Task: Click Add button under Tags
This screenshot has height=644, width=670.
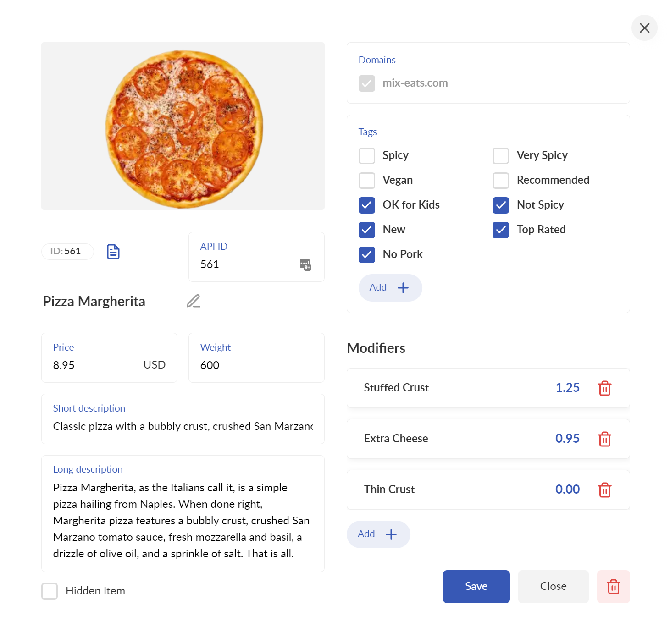Action: (x=390, y=288)
